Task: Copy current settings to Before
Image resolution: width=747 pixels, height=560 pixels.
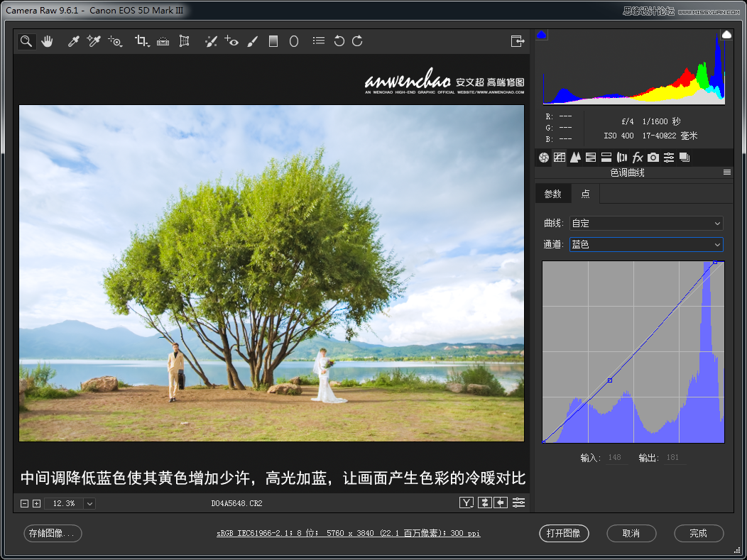Action: coord(500,503)
